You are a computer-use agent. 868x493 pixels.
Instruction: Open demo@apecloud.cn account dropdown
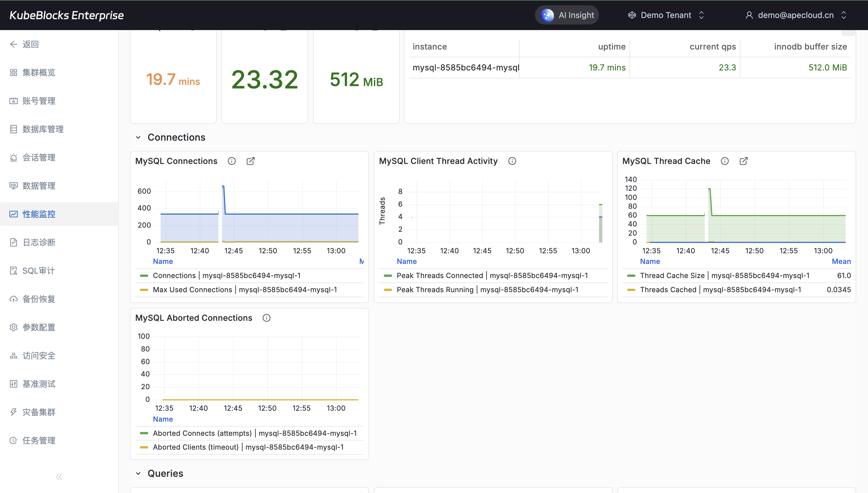click(x=795, y=15)
